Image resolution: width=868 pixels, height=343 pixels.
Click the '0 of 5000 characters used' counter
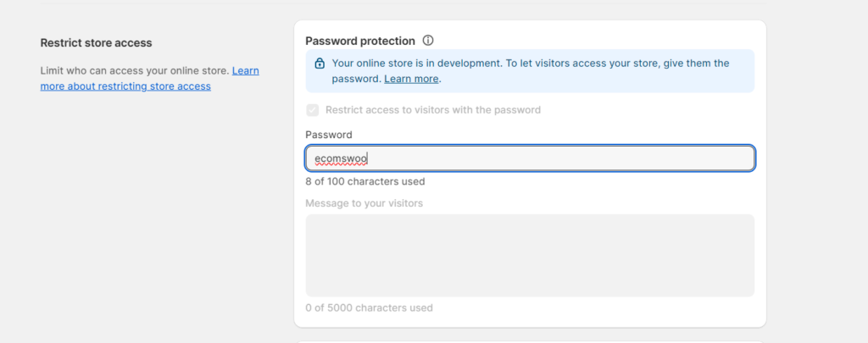(x=370, y=307)
